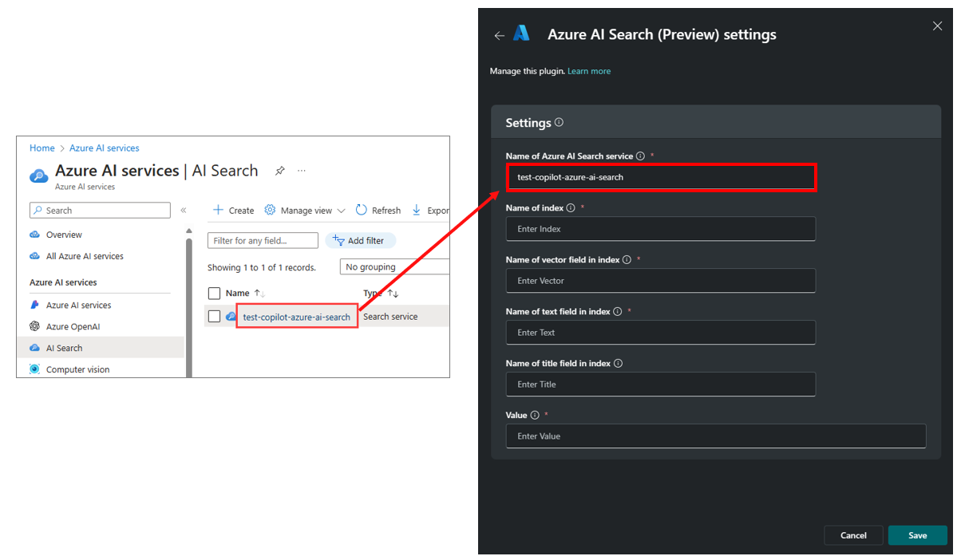Save the plugin settings
This screenshot has height=560, width=961.
917,535
